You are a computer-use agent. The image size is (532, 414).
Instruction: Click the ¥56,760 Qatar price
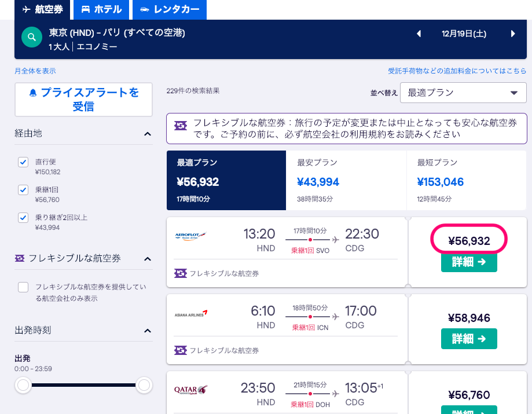[469, 395]
